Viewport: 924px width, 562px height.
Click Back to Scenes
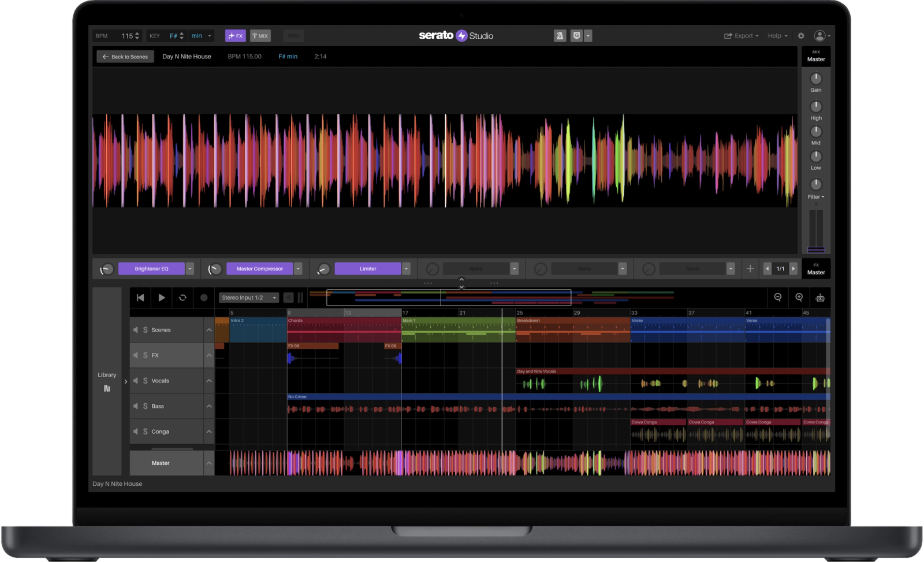pos(124,56)
